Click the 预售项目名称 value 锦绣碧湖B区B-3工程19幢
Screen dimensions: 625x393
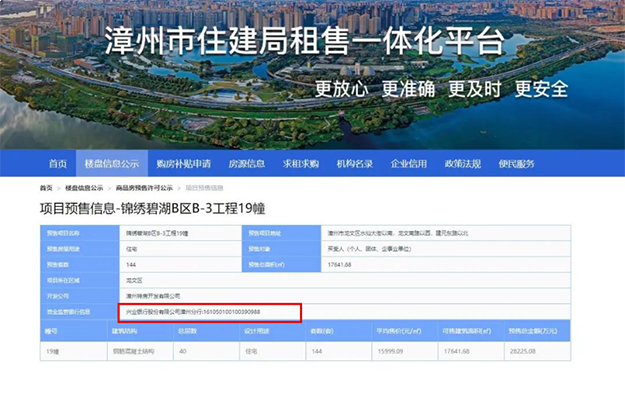(x=157, y=233)
